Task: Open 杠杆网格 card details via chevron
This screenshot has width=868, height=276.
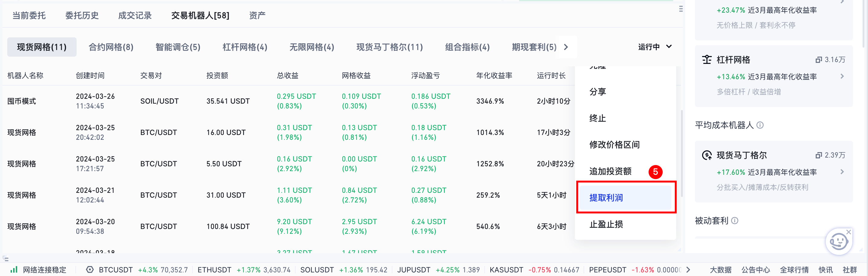Action: [x=842, y=77]
